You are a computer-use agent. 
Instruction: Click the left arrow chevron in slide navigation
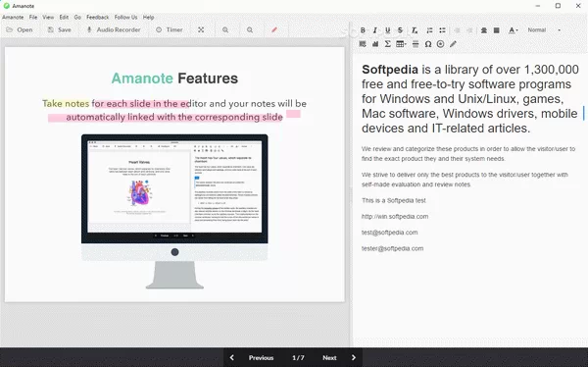(231, 357)
